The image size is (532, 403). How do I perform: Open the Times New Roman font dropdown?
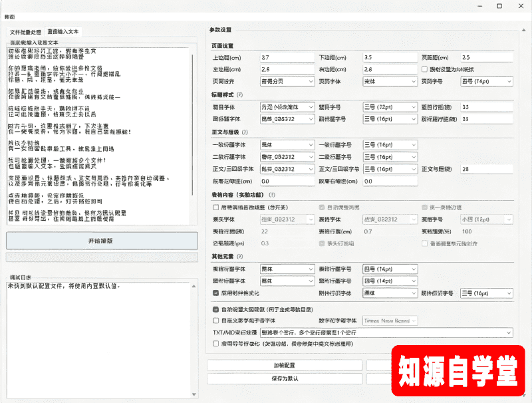(x=390, y=321)
